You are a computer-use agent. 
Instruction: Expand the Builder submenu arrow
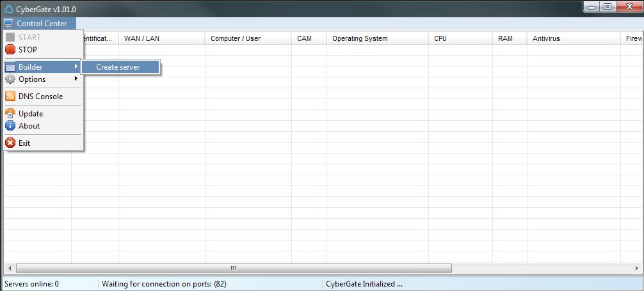tap(76, 67)
